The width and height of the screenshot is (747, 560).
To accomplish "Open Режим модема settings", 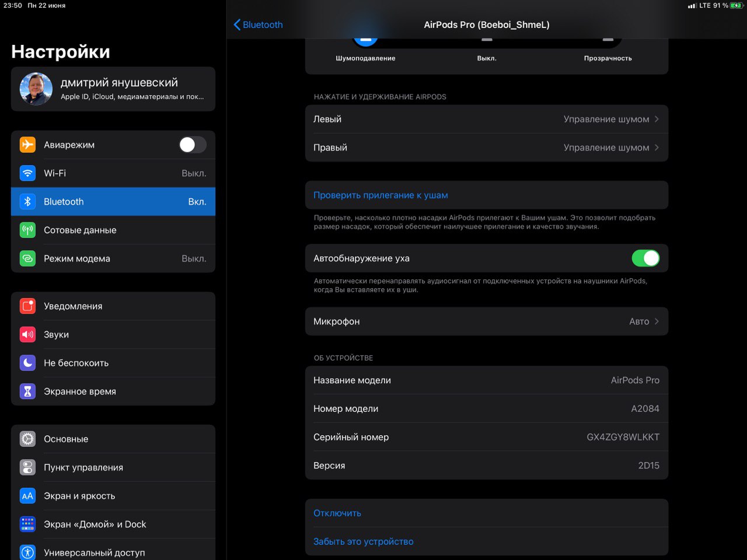I will point(113,258).
